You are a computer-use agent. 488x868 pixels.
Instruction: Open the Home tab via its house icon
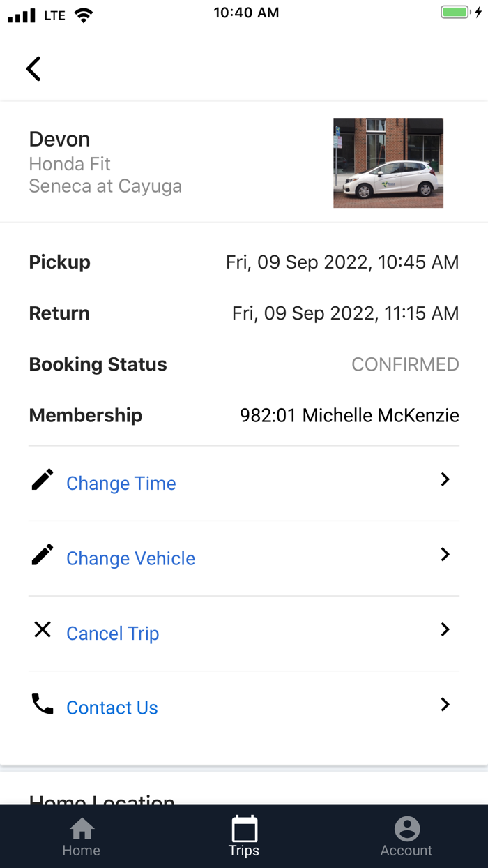coord(81,830)
